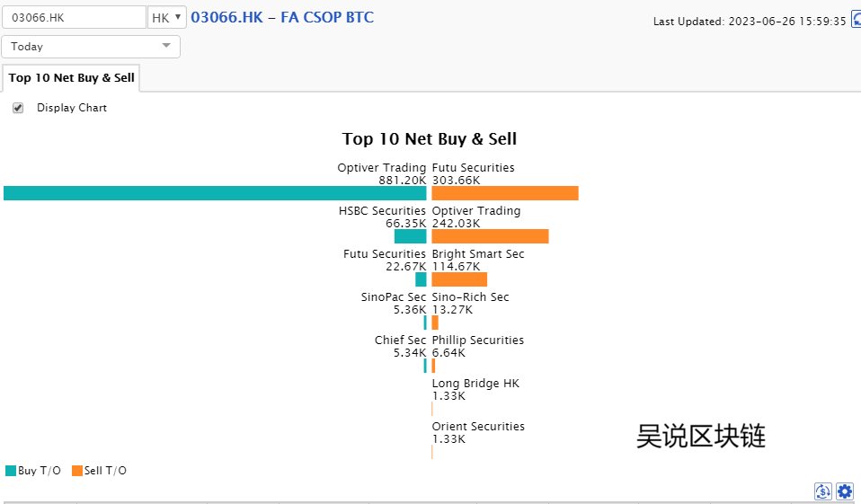Image resolution: width=861 pixels, height=504 pixels.
Task: Click the 881.20K value text
Action: (403, 180)
